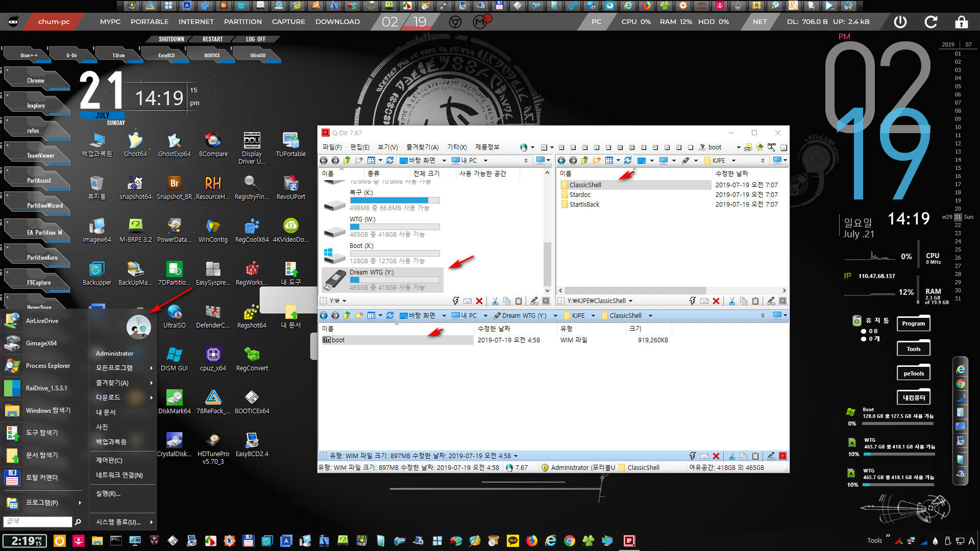The image size is (980, 551).
Task: Click the top bar refresh icon
Action: coord(931,22)
